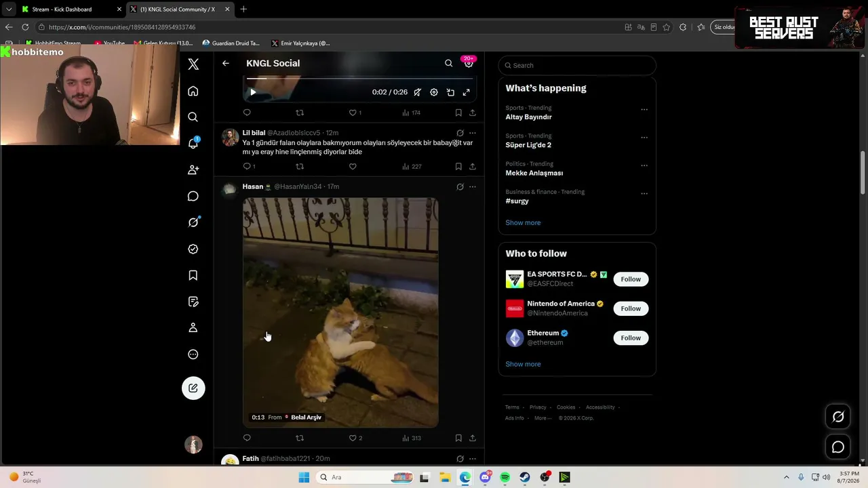
Task: Play Hasan's cat video thumbnail
Action: (340, 312)
